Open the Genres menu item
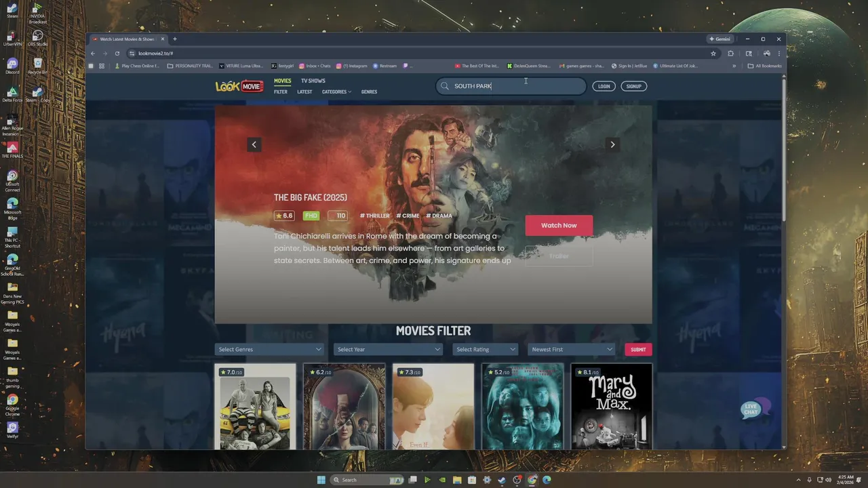Image resolution: width=868 pixels, height=488 pixels. pyautogui.click(x=369, y=92)
